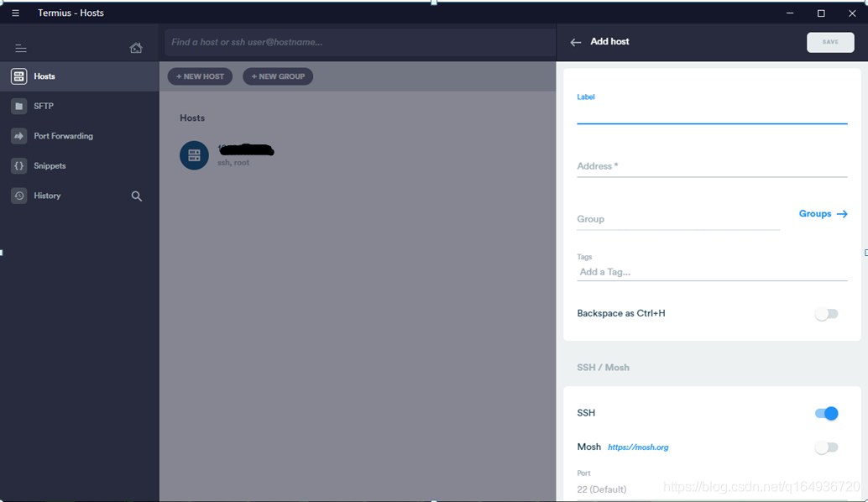The width and height of the screenshot is (868, 502).
Task: Click the "ssh, root" host subtitle
Action: (x=233, y=163)
